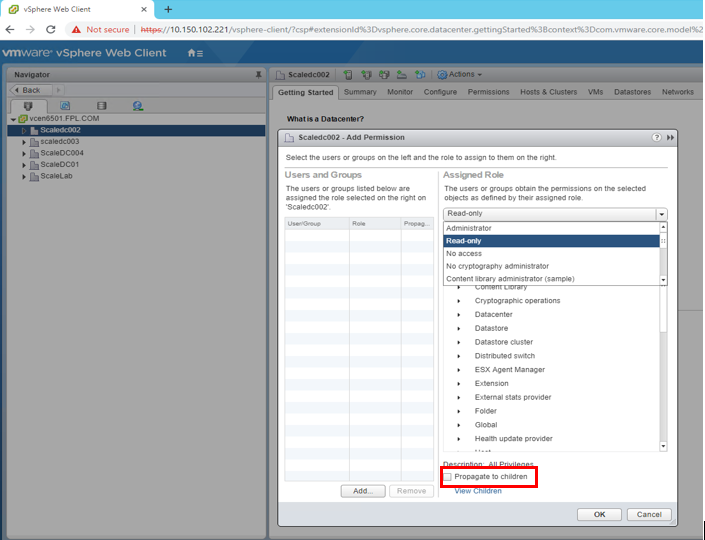Collapse the vcen6501.FPL.COM tree node

tap(13, 119)
